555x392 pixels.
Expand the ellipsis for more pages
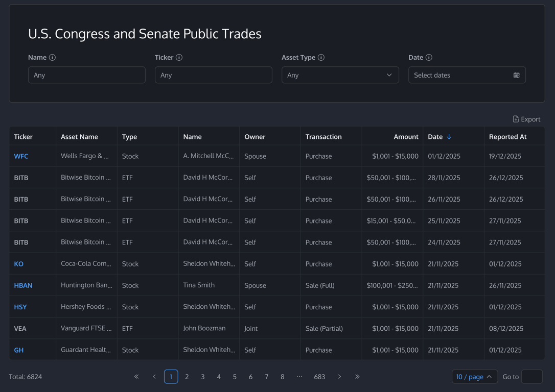coord(299,377)
